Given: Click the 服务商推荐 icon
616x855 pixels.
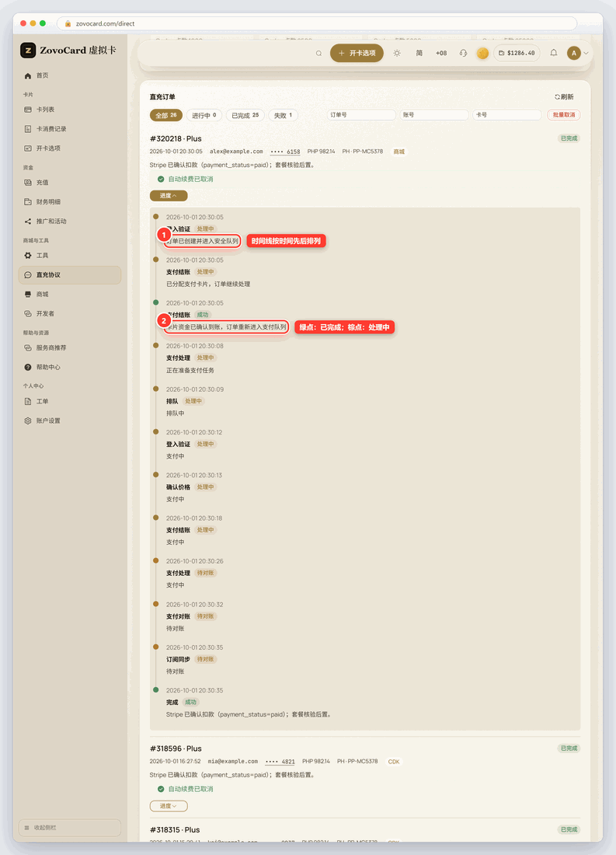Looking at the screenshot, I should coord(28,348).
